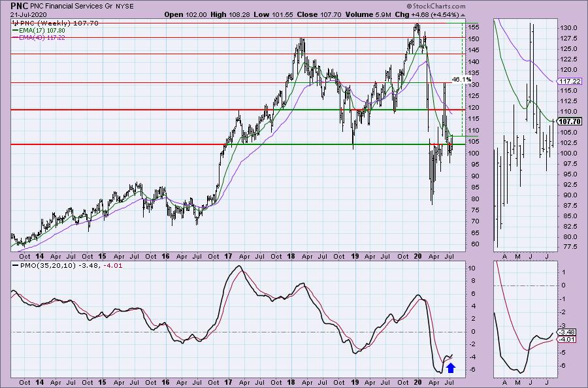Click the 155 label on the price axis
This screenshot has width=588, height=388.
(x=473, y=27)
